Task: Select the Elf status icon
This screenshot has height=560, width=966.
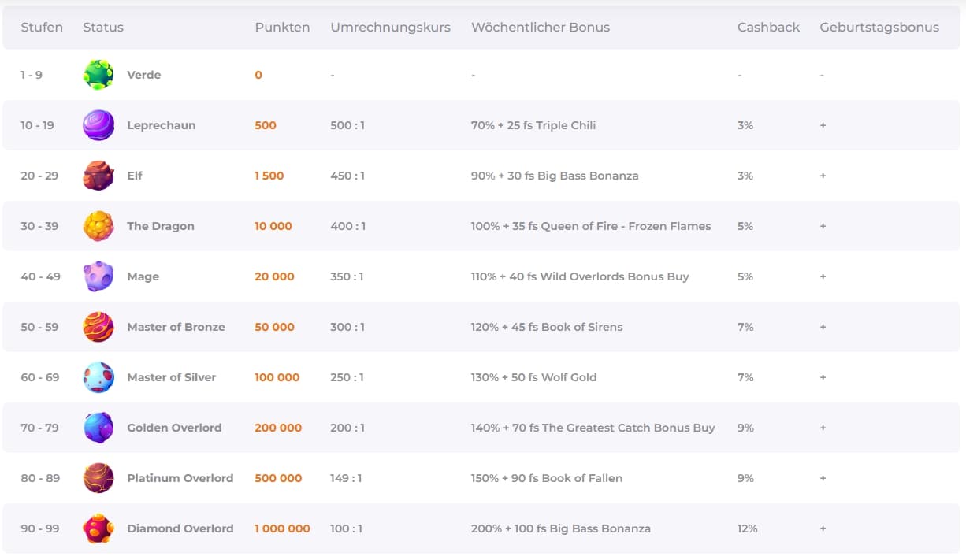Action: tap(98, 176)
